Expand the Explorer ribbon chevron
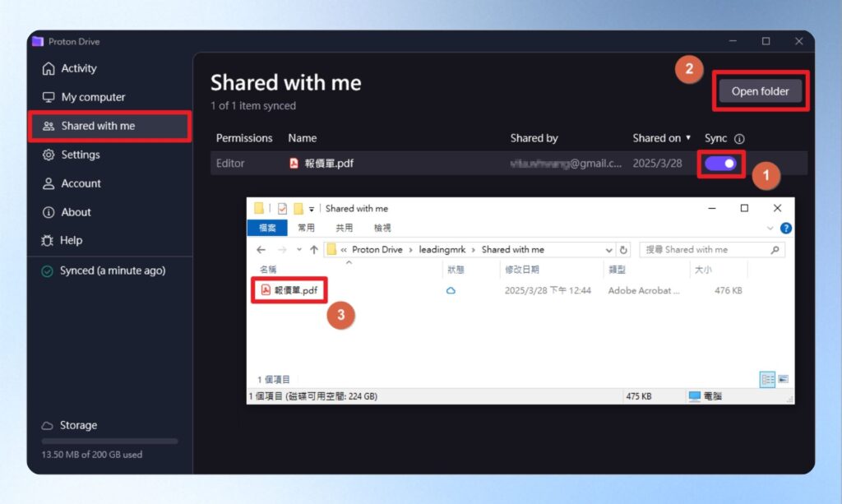842x504 pixels. pyautogui.click(x=770, y=228)
